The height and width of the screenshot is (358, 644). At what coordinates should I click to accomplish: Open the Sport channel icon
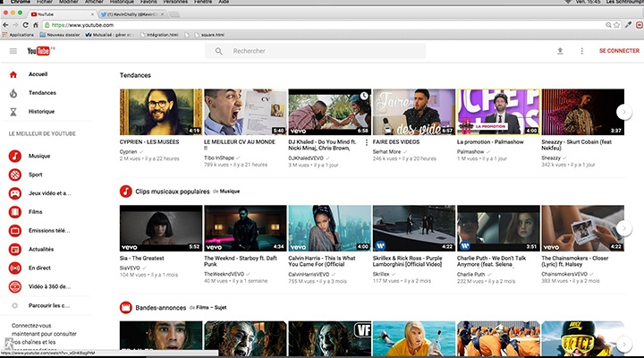click(x=14, y=175)
